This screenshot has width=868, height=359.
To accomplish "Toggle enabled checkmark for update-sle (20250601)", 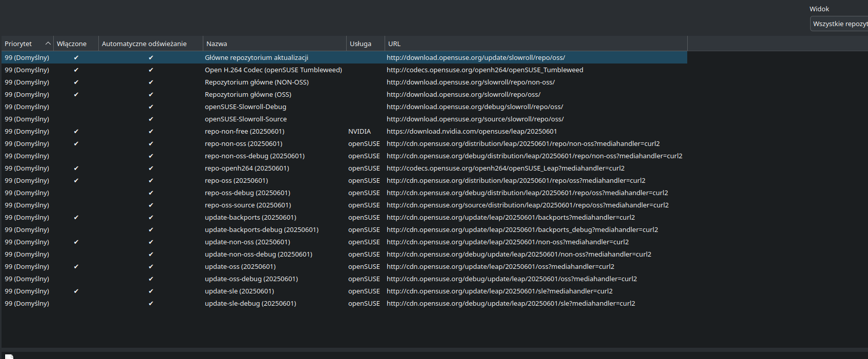I will (x=76, y=291).
